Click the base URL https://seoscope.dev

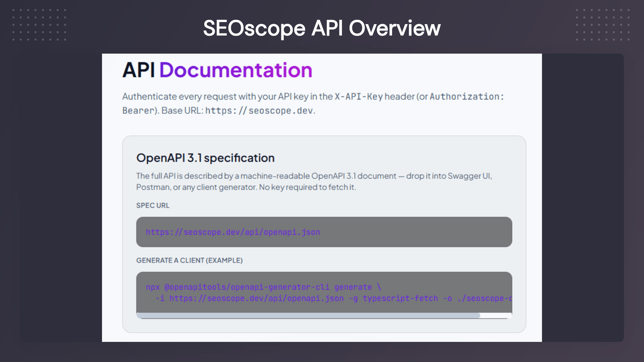click(259, 111)
